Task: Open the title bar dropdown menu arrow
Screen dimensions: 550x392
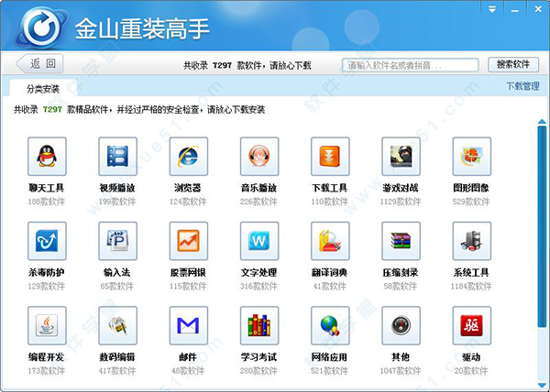Action: coord(492,9)
